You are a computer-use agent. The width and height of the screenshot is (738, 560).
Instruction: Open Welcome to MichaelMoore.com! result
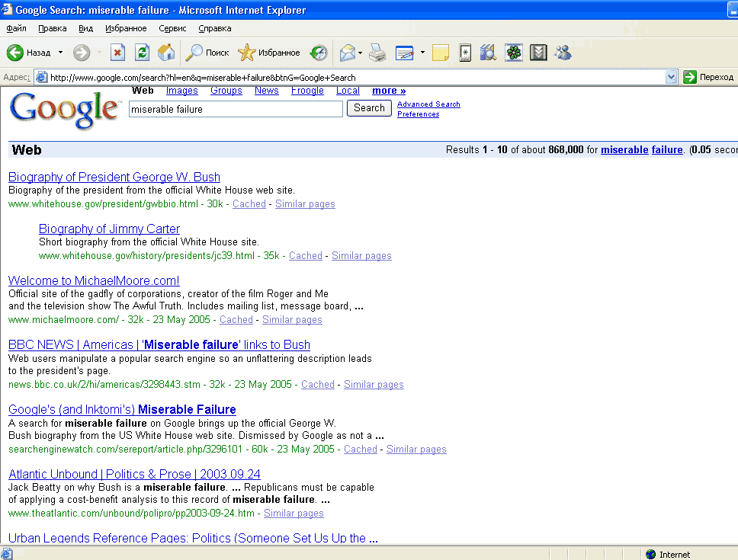click(94, 280)
